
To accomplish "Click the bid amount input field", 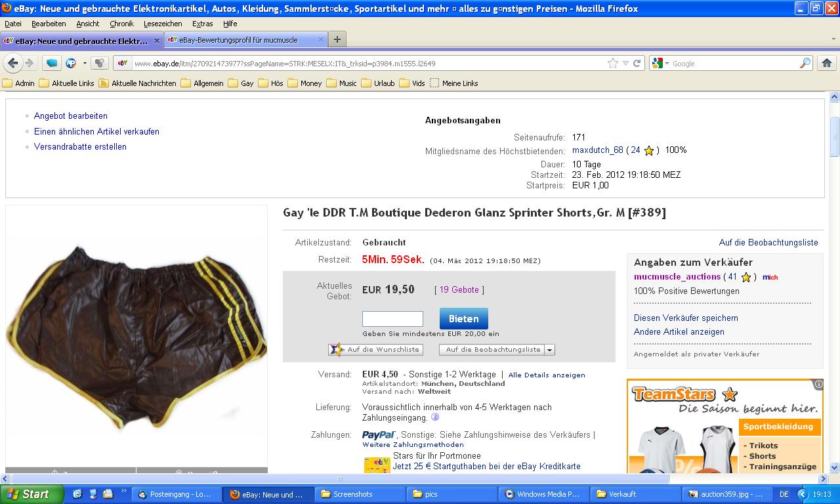I will [x=392, y=319].
